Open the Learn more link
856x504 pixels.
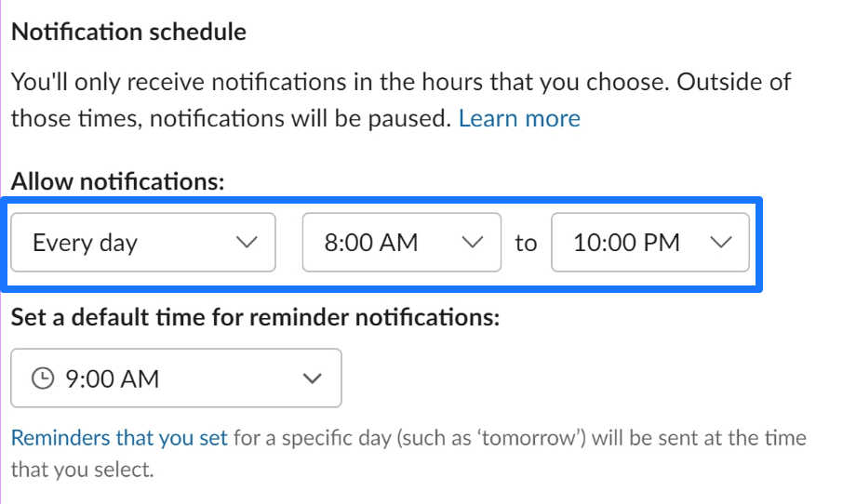(519, 119)
